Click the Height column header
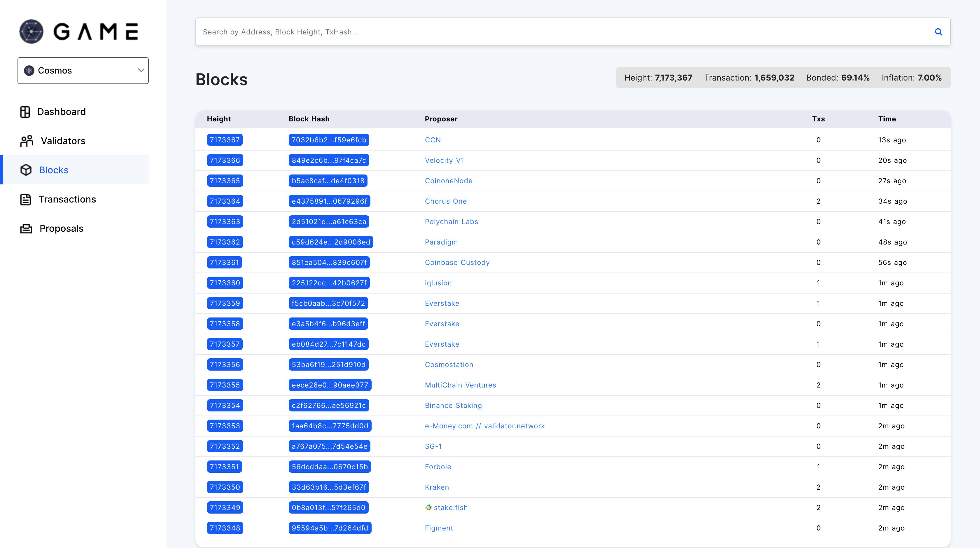This screenshot has height=548, width=980. coord(219,119)
